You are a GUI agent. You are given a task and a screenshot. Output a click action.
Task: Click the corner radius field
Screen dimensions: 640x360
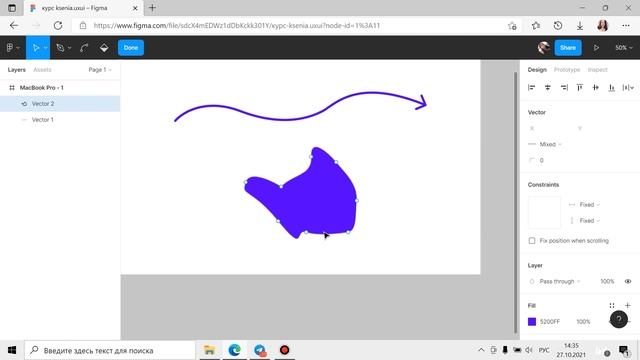click(541, 160)
